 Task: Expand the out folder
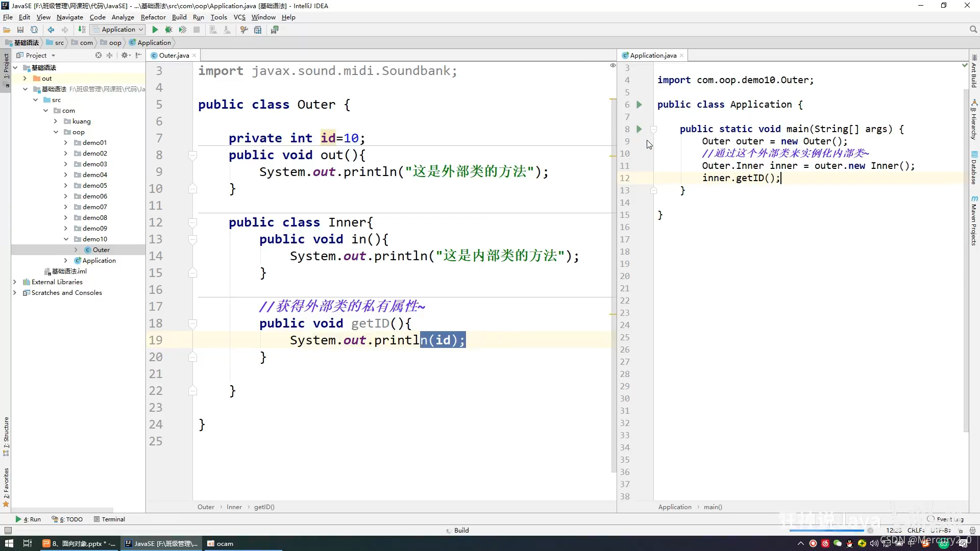(x=25, y=79)
